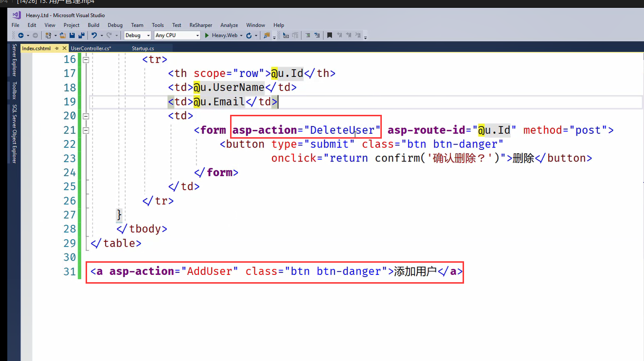Switch to the UserController.cs tab
Screen dimensions: 644x361
(x=91, y=48)
